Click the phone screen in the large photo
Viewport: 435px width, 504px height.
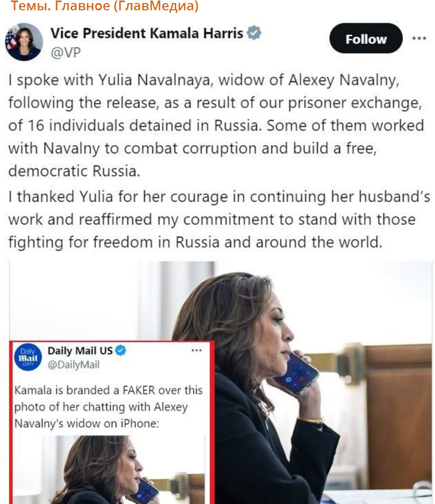coord(297,373)
